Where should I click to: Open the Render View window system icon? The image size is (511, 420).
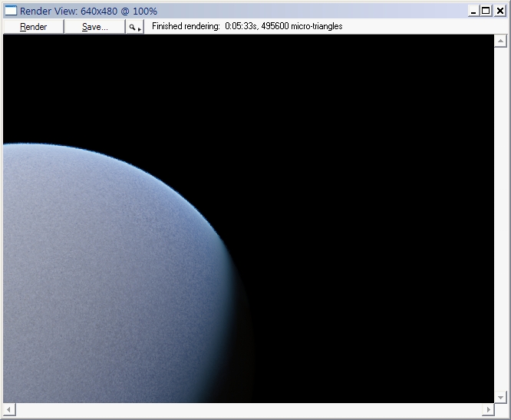11,11
